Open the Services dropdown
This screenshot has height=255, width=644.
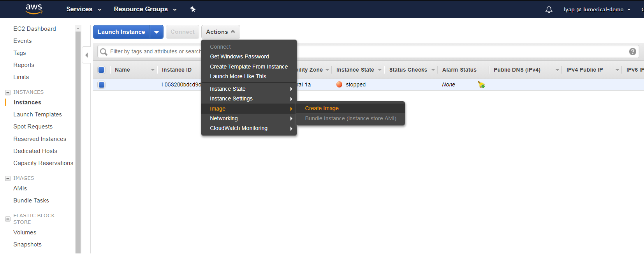tap(84, 9)
